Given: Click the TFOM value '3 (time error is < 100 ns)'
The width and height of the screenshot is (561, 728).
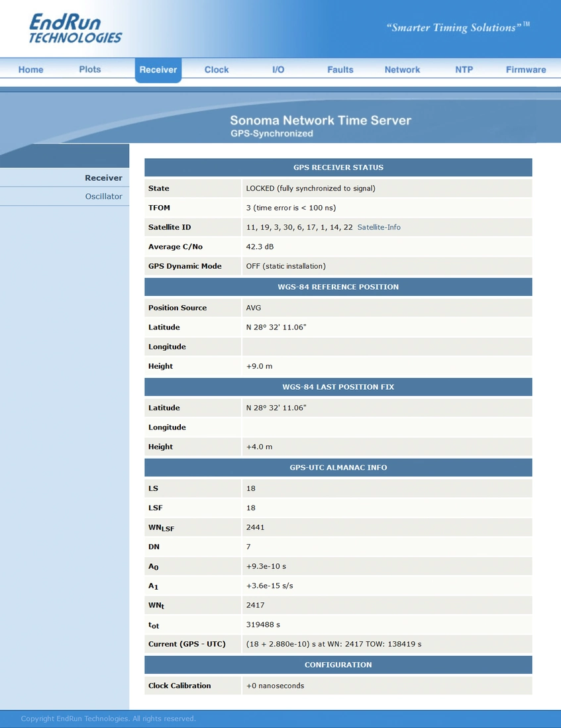Looking at the screenshot, I should [291, 208].
